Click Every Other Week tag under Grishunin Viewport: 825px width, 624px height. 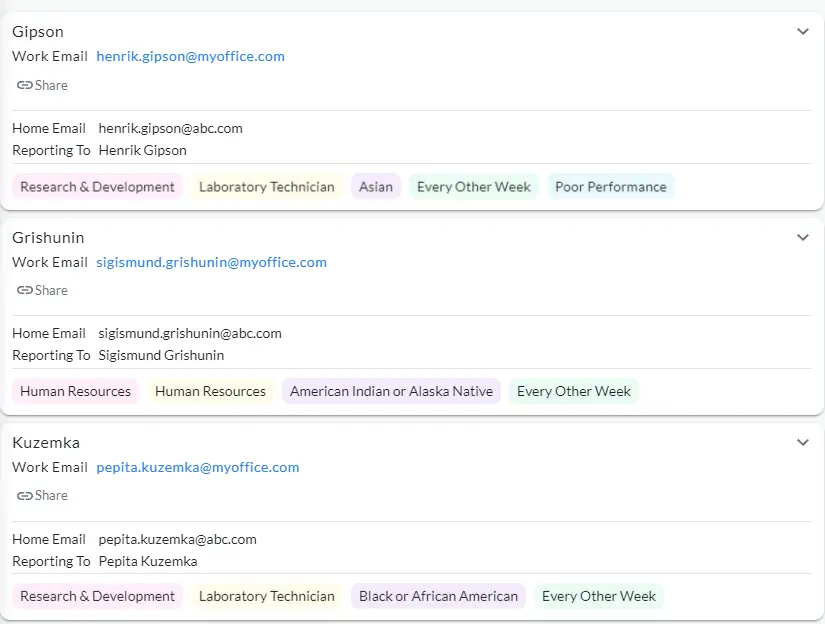pyautogui.click(x=574, y=391)
